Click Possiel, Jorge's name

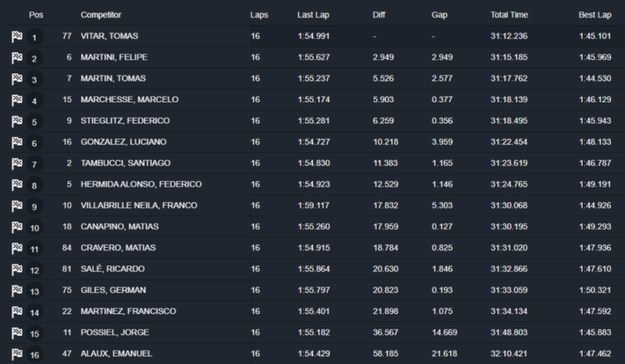[115, 332]
